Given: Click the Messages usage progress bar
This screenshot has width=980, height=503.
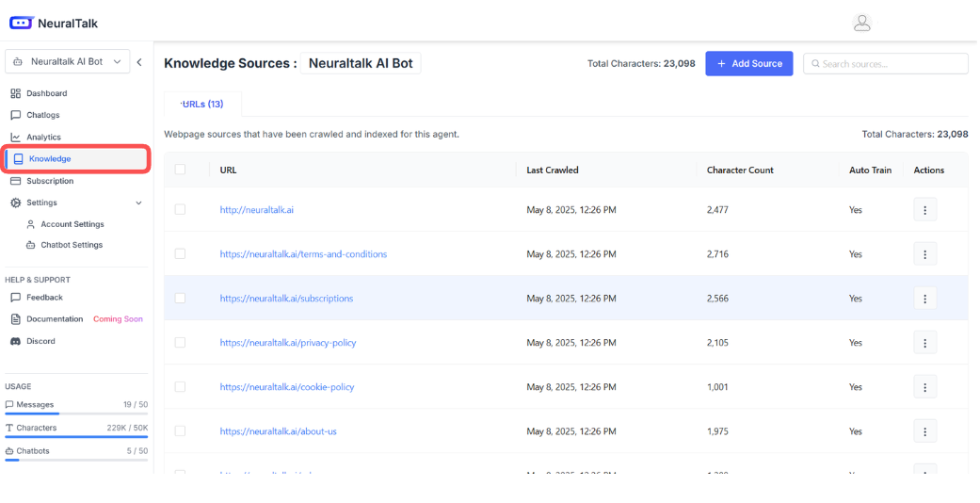Looking at the screenshot, I should 76,414.
